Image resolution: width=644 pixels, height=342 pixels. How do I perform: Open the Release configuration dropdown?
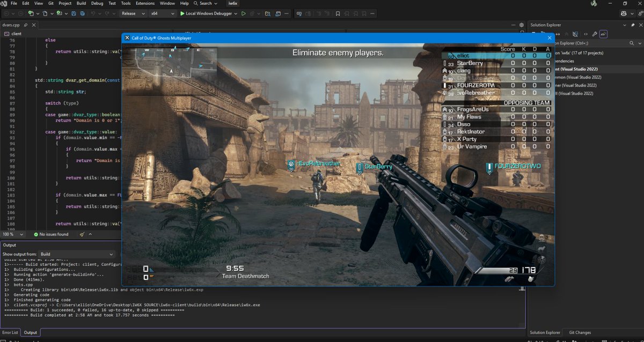point(133,13)
